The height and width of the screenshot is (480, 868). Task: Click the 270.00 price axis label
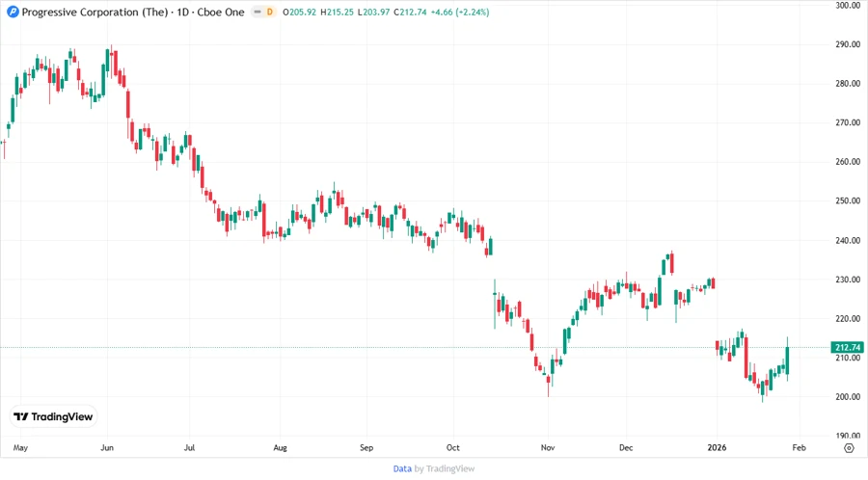848,122
